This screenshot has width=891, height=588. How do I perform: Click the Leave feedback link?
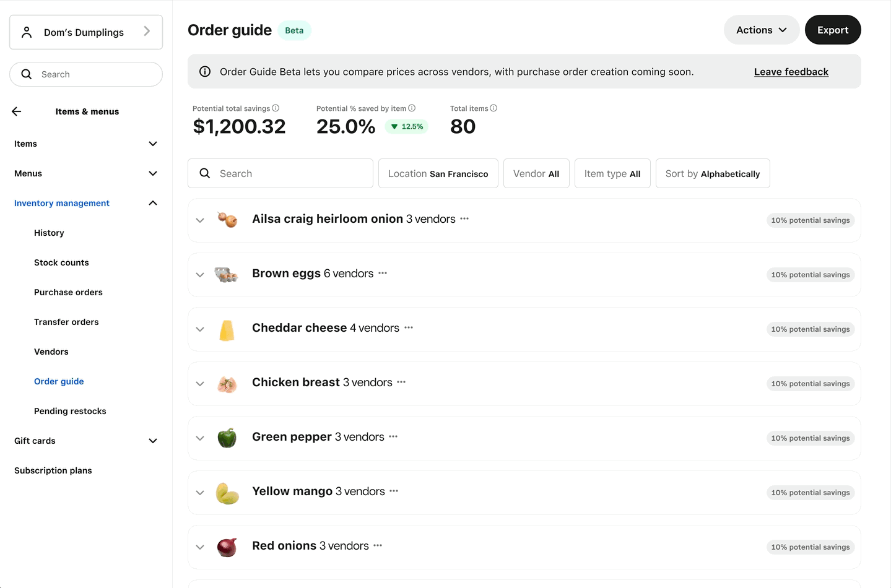pos(791,72)
